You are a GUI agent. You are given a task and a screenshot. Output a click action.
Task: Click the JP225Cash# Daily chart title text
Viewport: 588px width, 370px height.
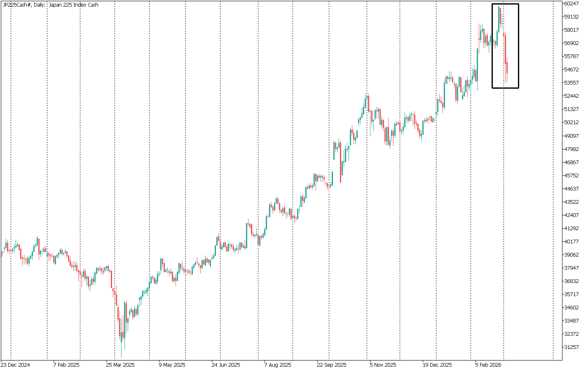pos(51,5)
